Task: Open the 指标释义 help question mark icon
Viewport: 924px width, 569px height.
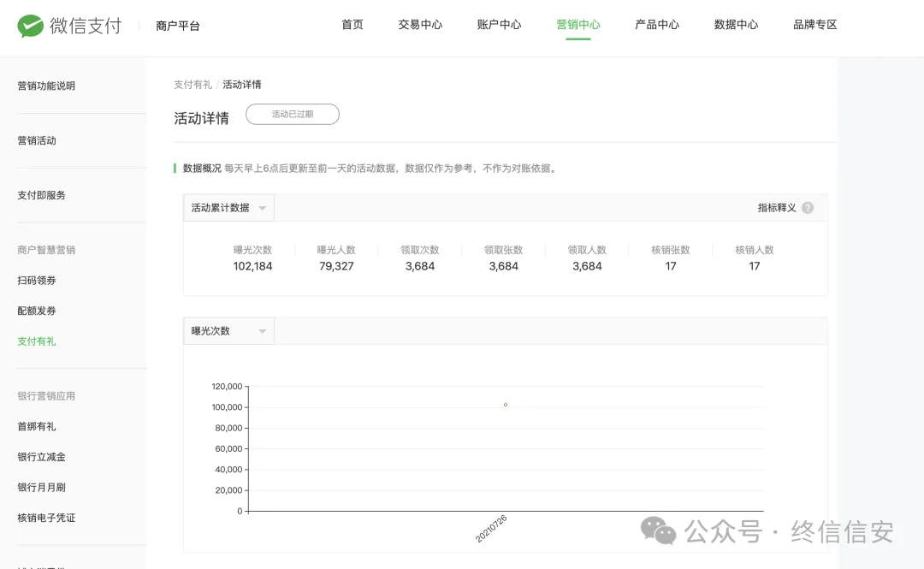Action: [806, 207]
